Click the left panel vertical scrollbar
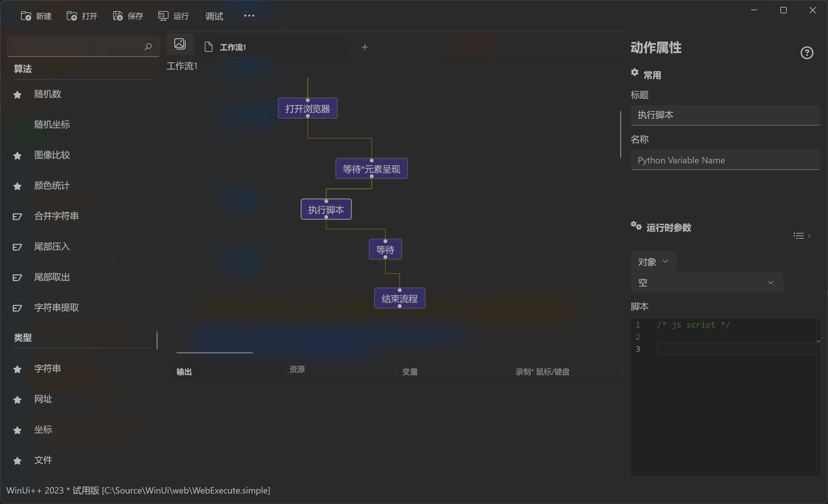828x504 pixels. point(157,340)
